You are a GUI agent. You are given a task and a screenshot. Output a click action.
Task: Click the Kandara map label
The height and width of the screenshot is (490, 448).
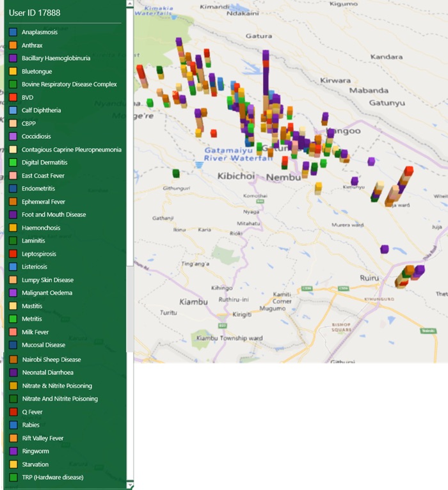pos(387,57)
